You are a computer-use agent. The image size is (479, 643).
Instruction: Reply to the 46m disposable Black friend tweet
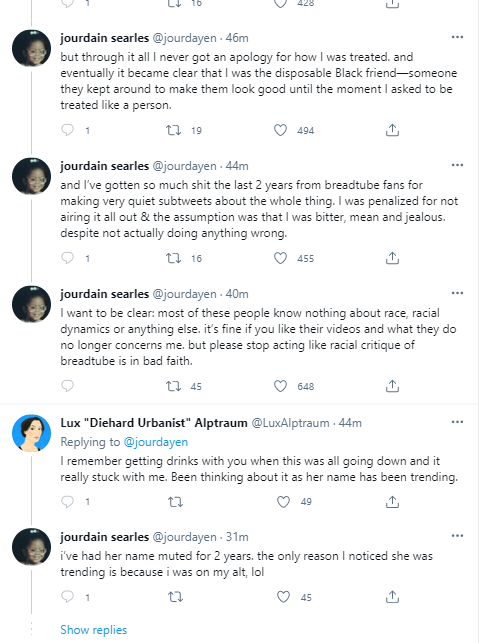tap(67, 130)
